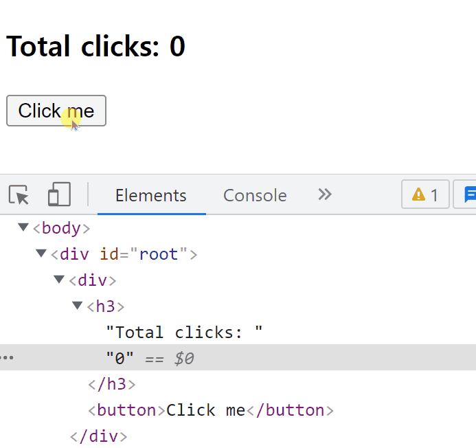This screenshot has width=476, height=448.
Task: Select the div id root tag text
Action: tap(124, 254)
